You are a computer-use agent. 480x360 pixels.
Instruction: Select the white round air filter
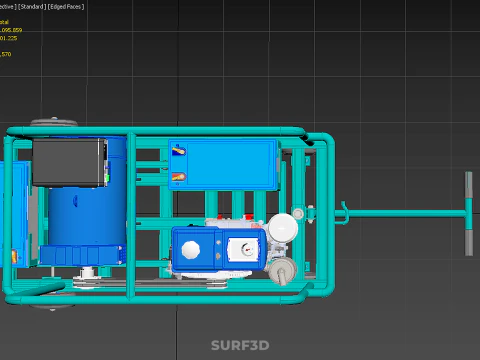pos(283,227)
